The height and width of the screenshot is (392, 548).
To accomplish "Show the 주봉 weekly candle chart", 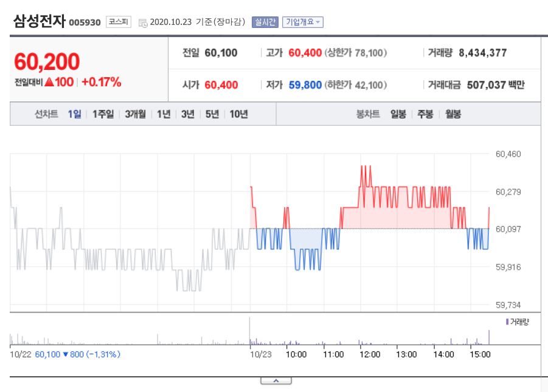I will coord(425,114).
